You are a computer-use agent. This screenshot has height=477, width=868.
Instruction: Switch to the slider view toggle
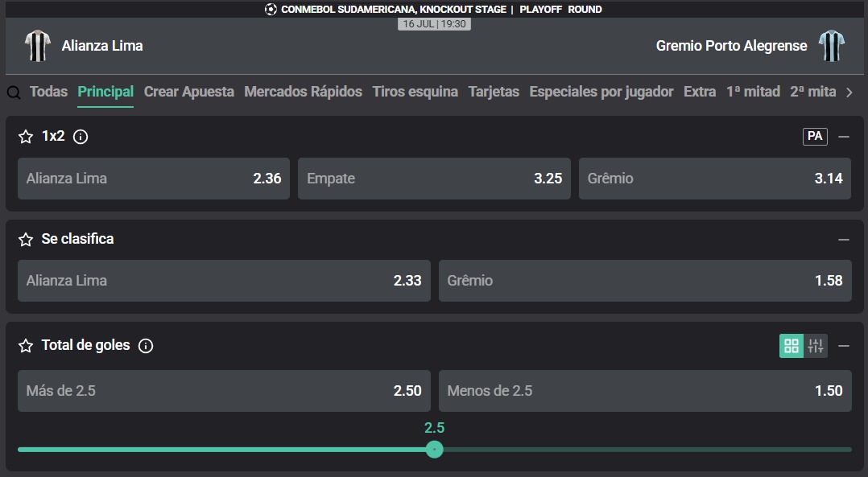click(816, 346)
